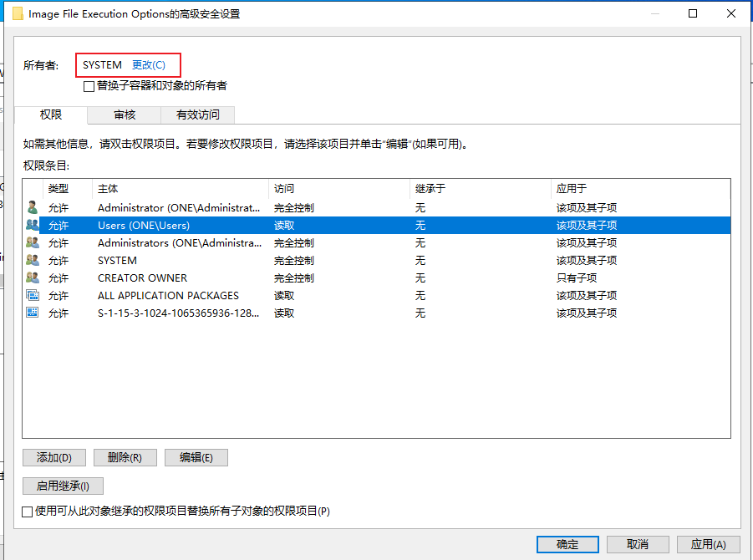Image resolution: width=753 pixels, height=560 pixels.
Task: Select the Administrators (ONE\Administra... entry
Action: click(376, 242)
